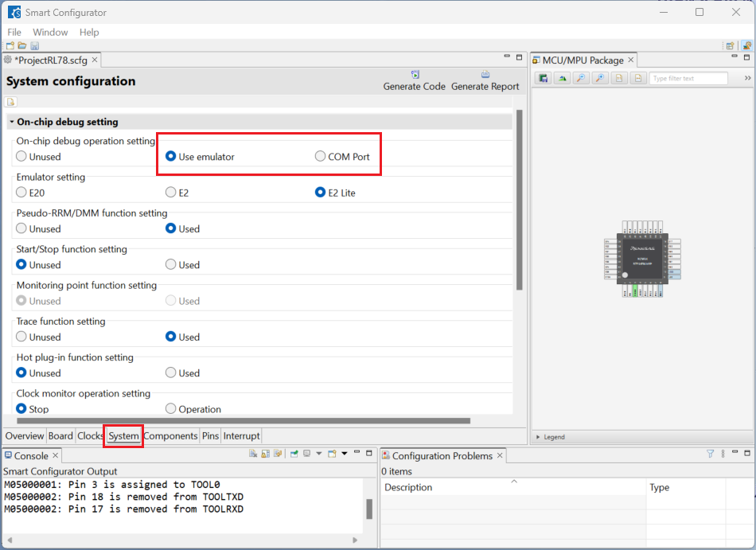Open the display selected console dropdown arrow
This screenshot has width=756, height=550.
coord(318,454)
